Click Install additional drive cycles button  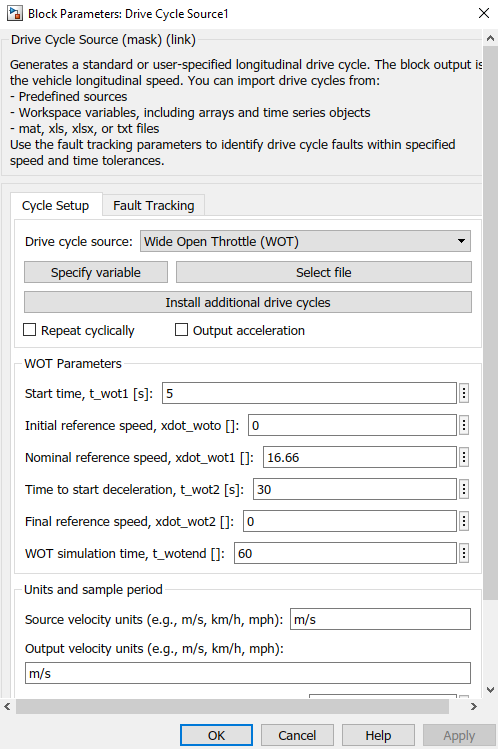coord(248,302)
